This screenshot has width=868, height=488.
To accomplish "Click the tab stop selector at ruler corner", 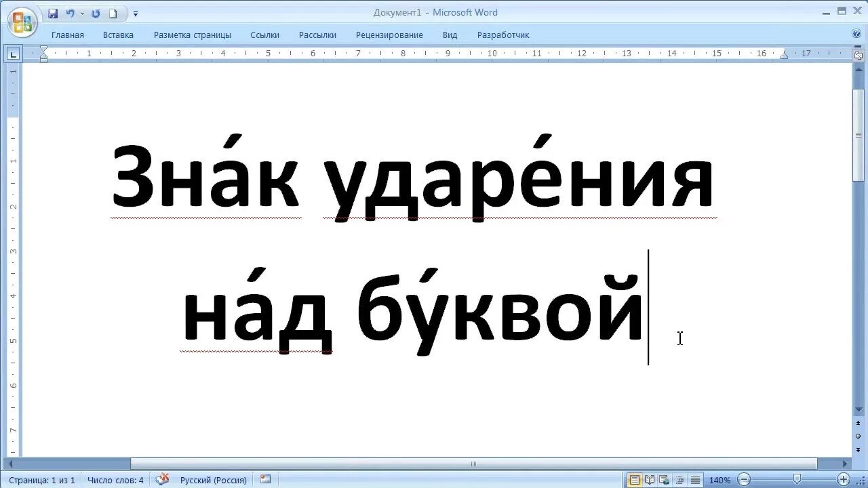I will click(x=13, y=54).
